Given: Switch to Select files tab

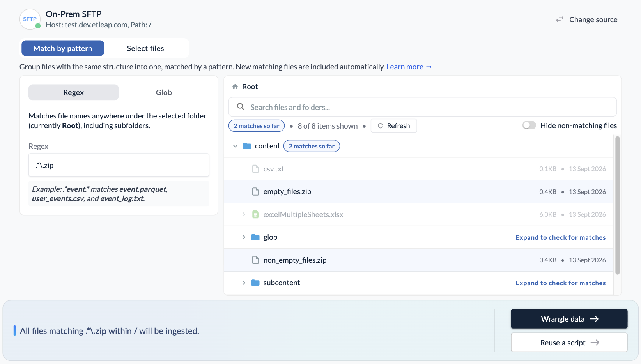Looking at the screenshot, I should pyautogui.click(x=145, y=48).
